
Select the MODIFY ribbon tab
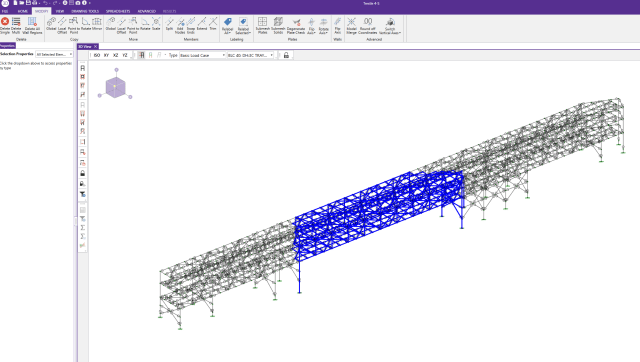point(41,11)
